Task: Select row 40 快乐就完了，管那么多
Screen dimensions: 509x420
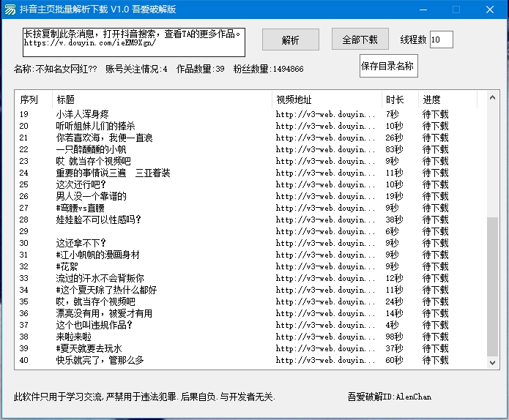Action: (100, 360)
